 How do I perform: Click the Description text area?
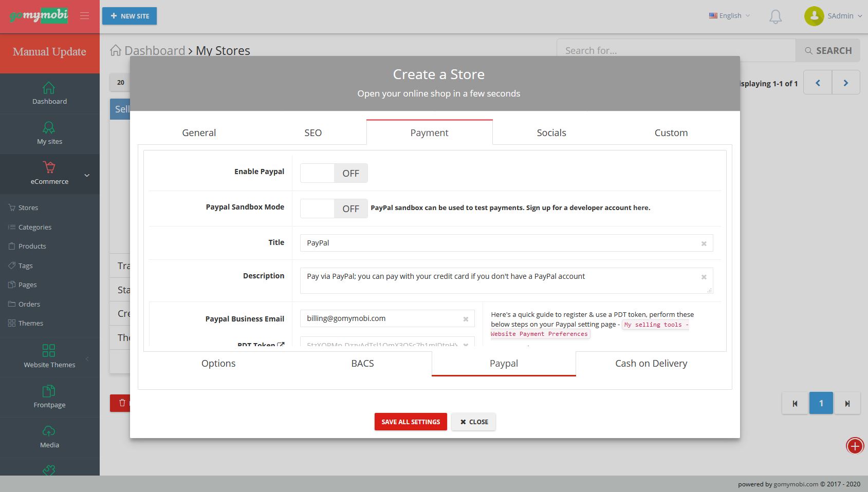click(x=506, y=280)
